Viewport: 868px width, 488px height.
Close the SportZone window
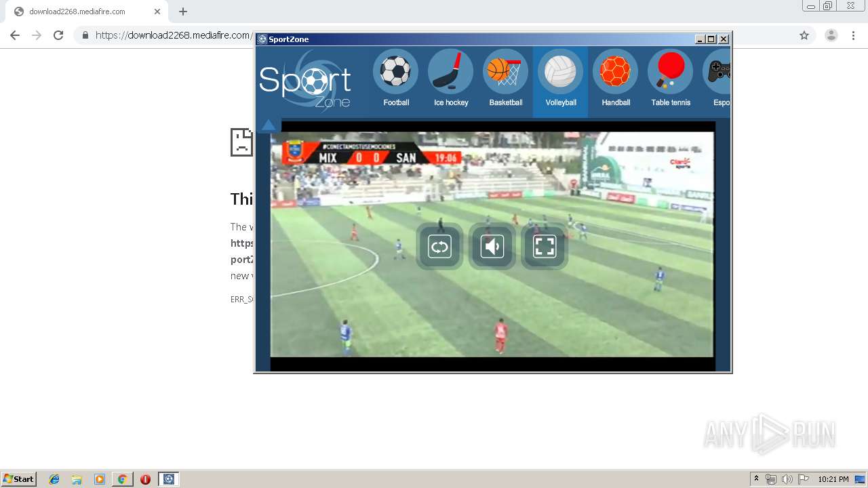click(724, 39)
